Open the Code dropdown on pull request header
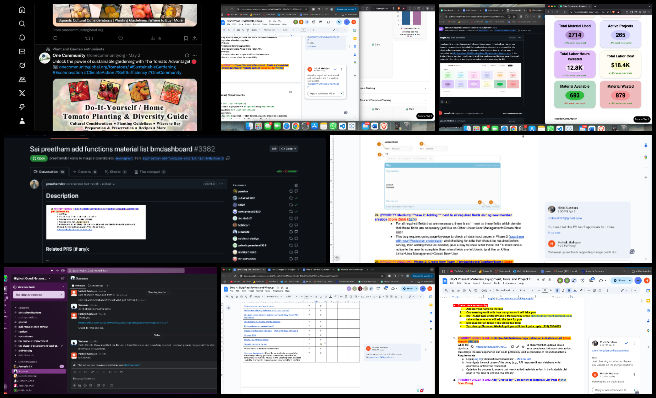 (x=289, y=149)
